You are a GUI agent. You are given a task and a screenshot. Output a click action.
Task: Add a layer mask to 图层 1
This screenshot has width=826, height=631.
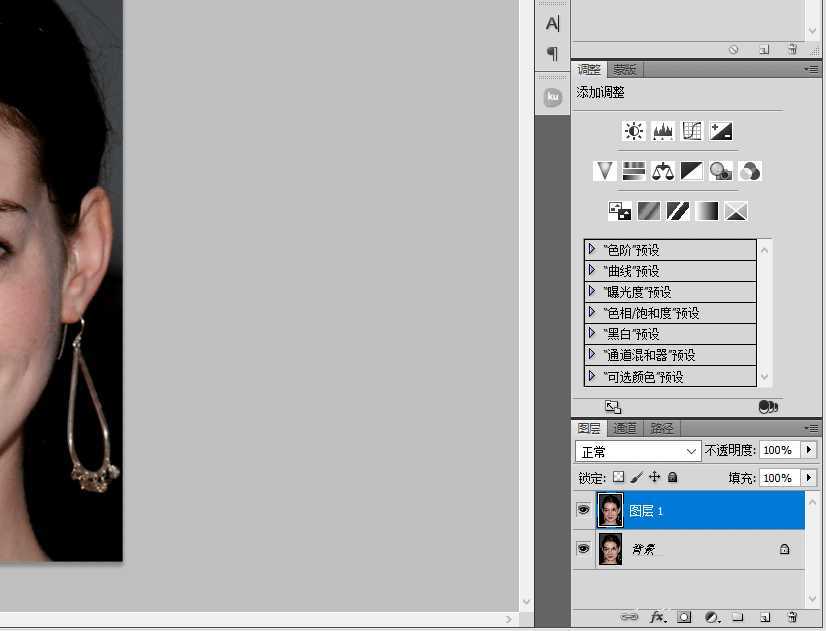[684, 617]
